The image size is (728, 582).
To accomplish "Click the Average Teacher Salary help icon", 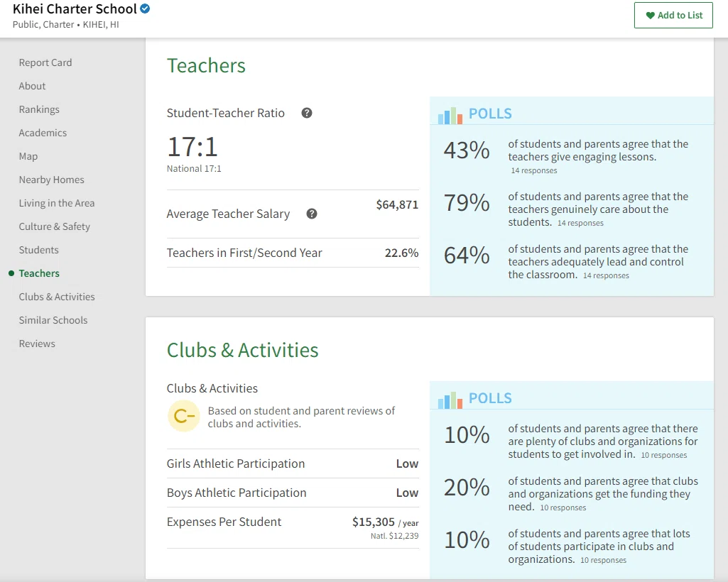I will tap(312, 214).
